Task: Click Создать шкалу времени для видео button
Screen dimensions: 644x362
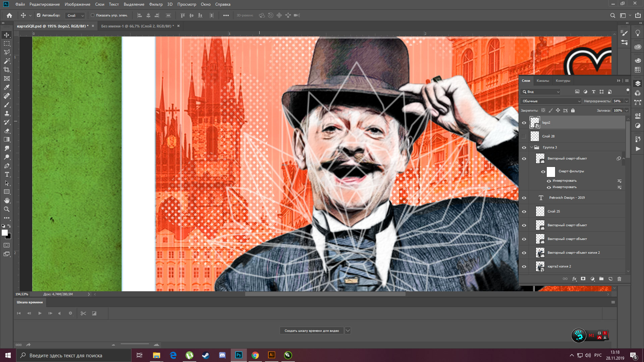Action: pos(312,331)
